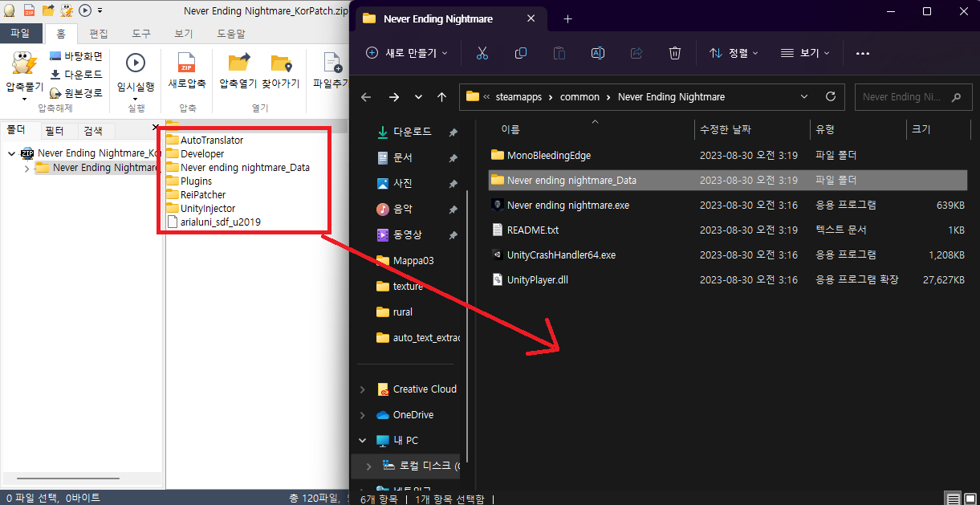Click the Bandizip 압축풀기 extract icon
Image resolution: width=980 pixels, height=505 pixels.
click(x=25, y=64)
